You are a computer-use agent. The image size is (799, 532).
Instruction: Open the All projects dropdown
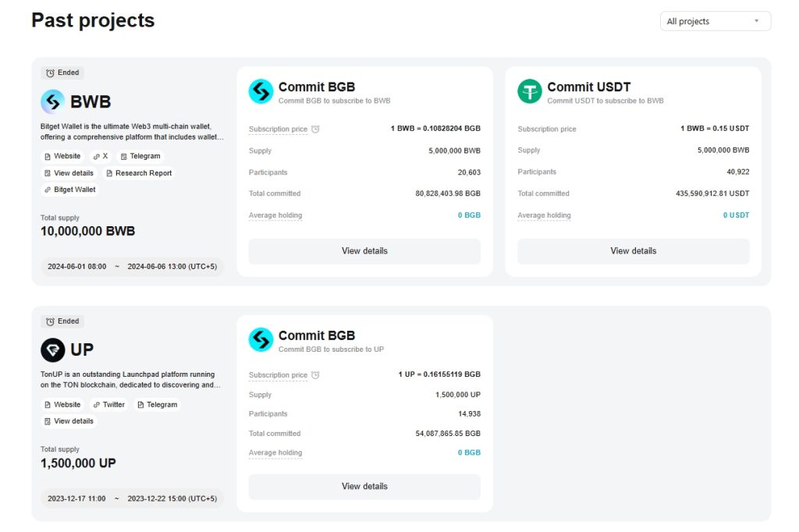(714, 21)
